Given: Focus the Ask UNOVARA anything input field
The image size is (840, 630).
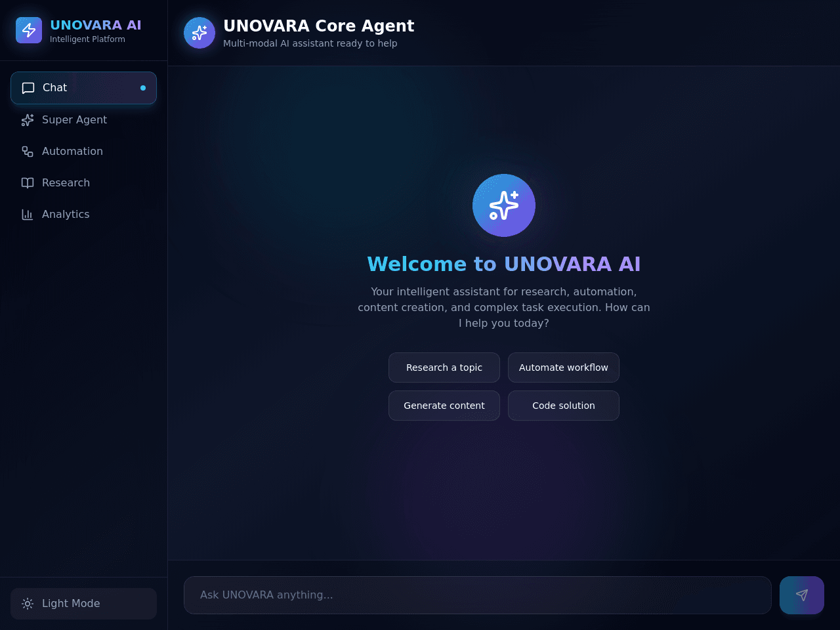Looking at the screenshot, I should click(x=478, y=595).
